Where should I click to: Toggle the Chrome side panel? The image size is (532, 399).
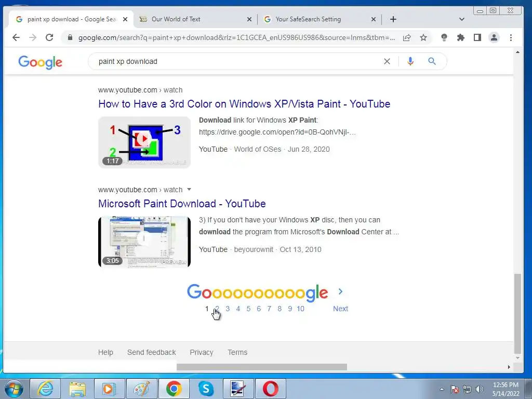477,37
